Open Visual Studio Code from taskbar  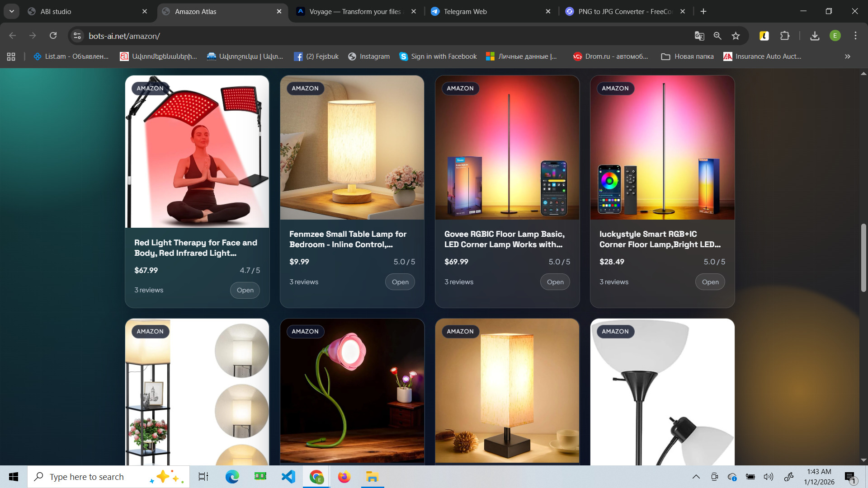[x=288, y=477]
